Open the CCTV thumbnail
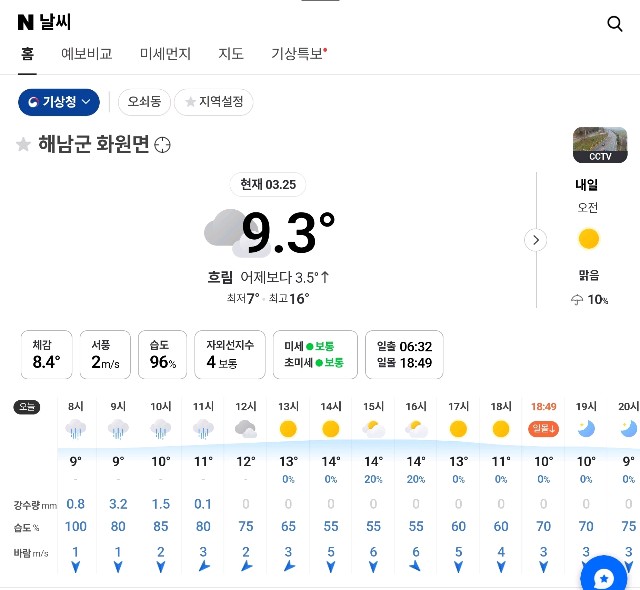Image resolution: width=640 pixels, height=590 pixels. (x=600, y=145)
